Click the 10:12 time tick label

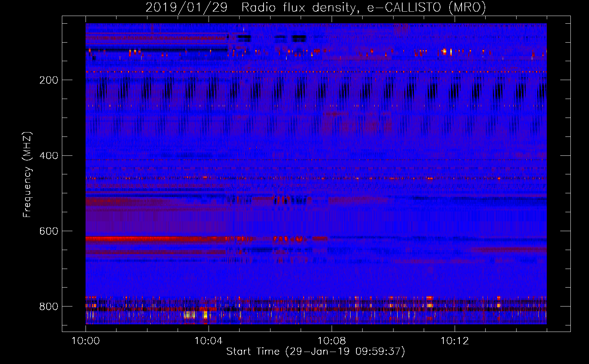point(455,341)
